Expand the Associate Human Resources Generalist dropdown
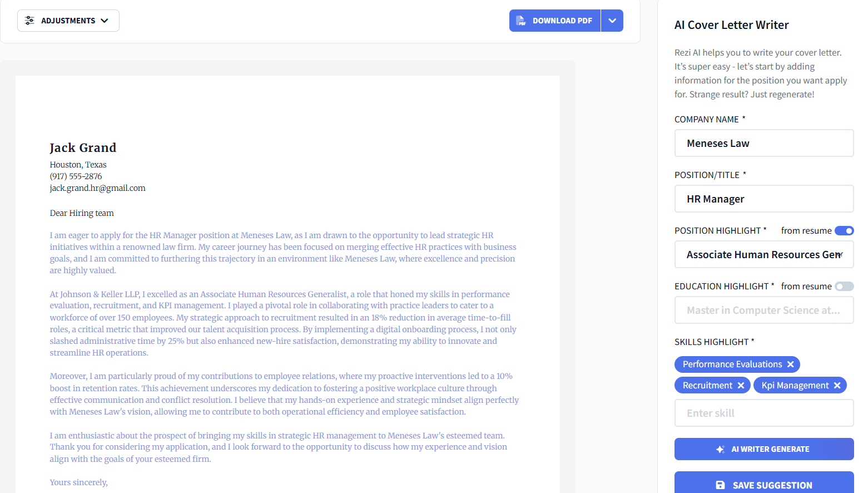 tap(840, 254)
